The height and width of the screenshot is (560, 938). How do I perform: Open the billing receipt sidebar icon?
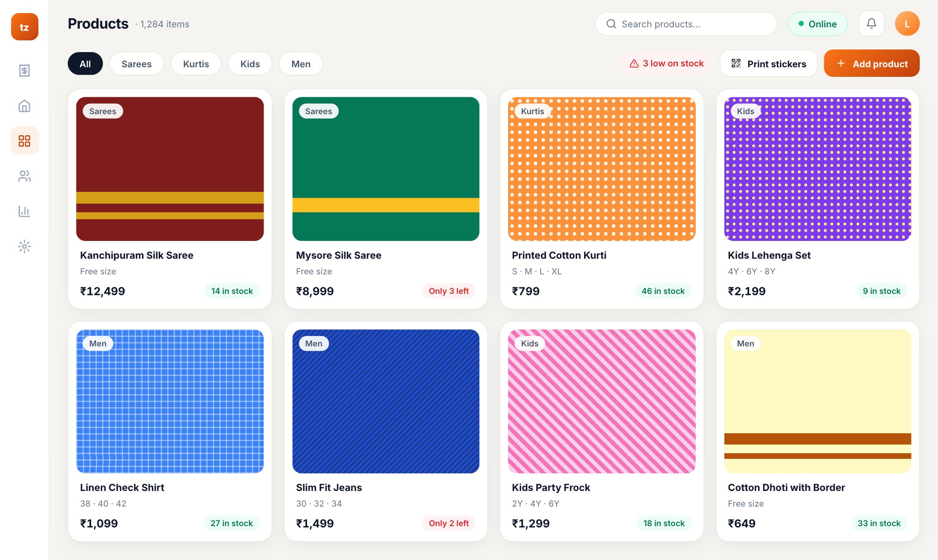(x=24, y=71)
